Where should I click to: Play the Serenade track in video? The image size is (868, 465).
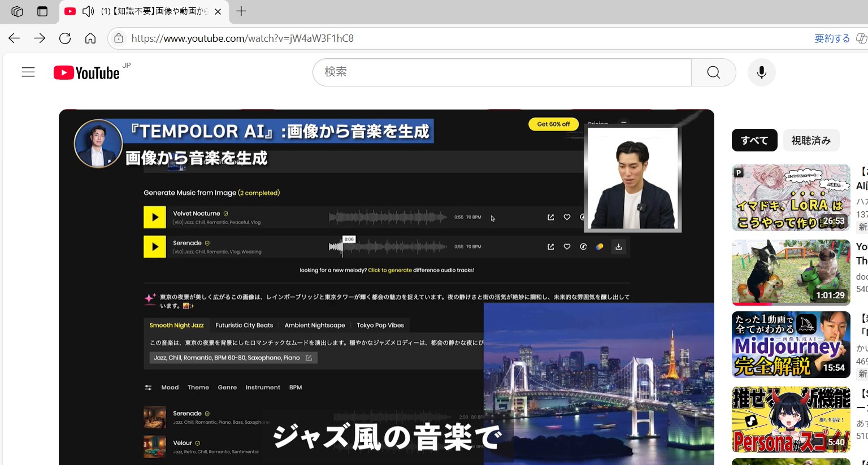(155, 246)
